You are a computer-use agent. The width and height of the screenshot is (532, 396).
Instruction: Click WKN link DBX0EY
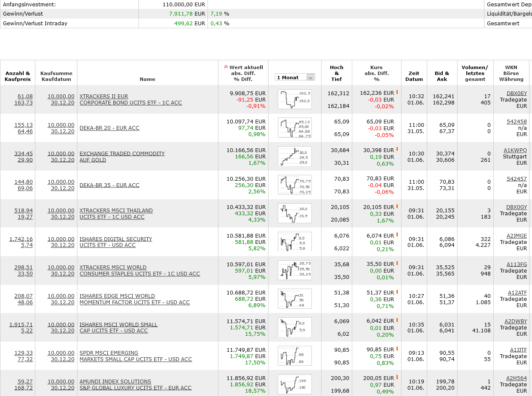click(516, 94)
